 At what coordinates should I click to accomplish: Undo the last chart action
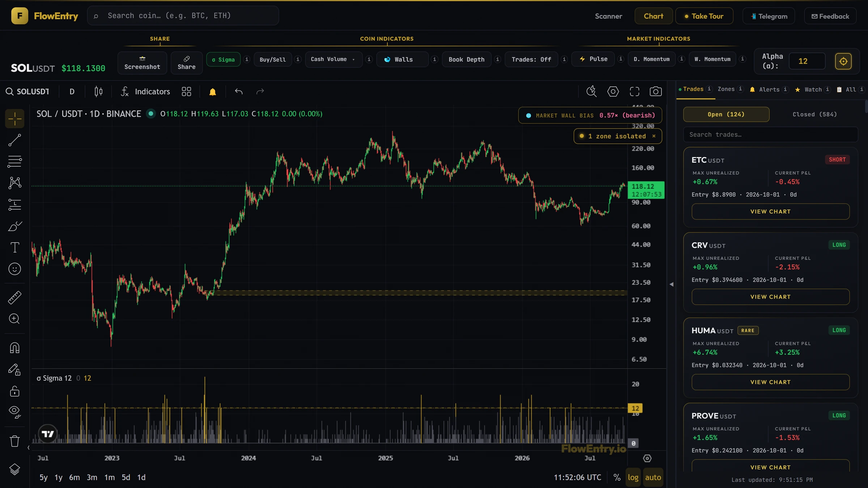point(239,91)
